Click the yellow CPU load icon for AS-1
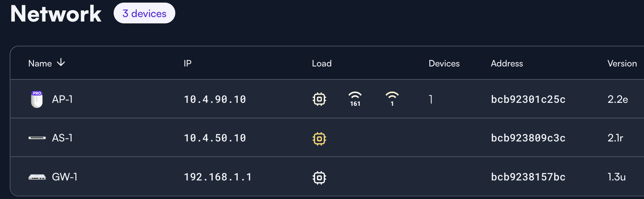The height and width of the screenshot is (199, 644). (319, 138)
